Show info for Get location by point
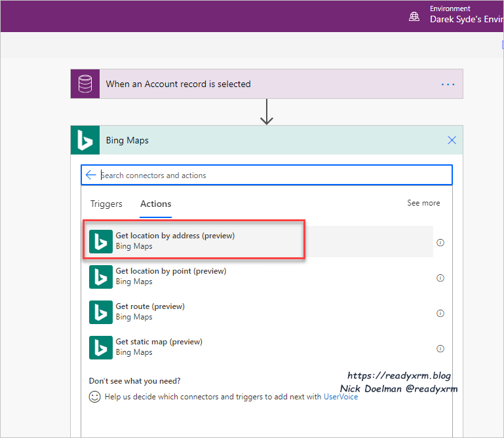The width and height of the screenshot is (504, 438). pyautogui.click(x=440, y=278)
